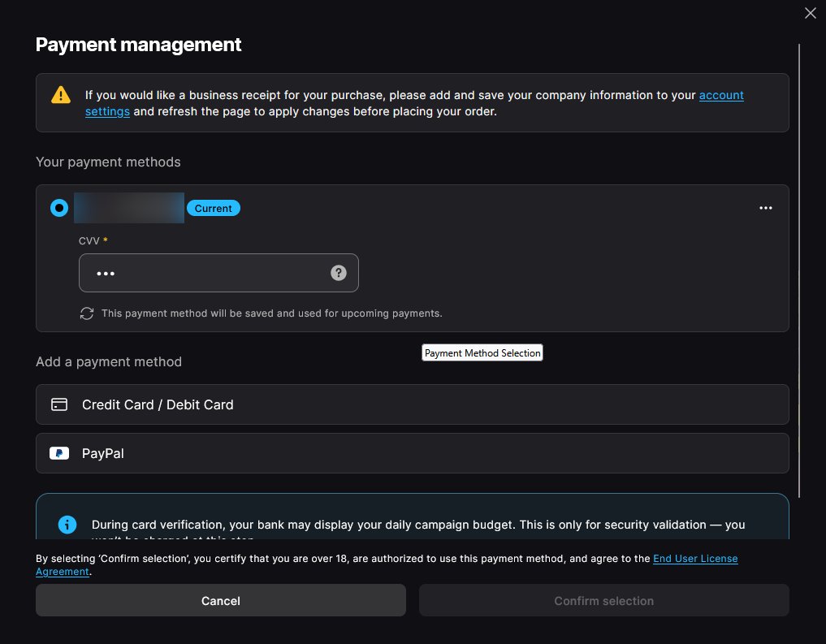Click the dialog's vertical scrollbar
Viewport: 826px width, 644px height.
[799, 270]
